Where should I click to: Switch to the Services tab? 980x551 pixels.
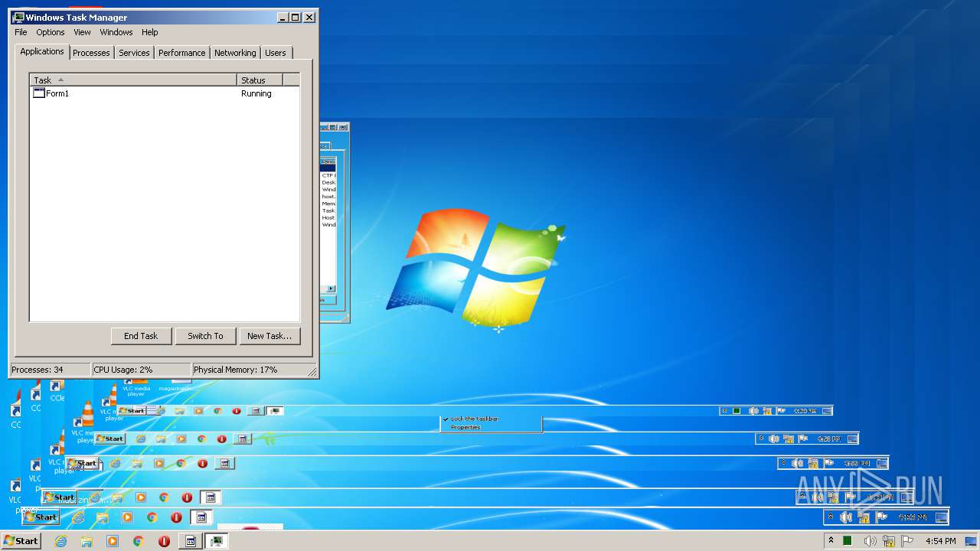coord(134,53)
